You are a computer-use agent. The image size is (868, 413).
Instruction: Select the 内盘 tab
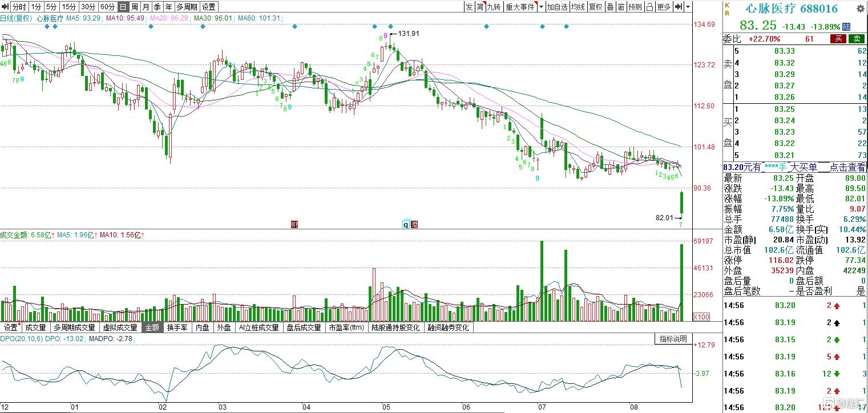pyautogui.click(x=203, y=327)
